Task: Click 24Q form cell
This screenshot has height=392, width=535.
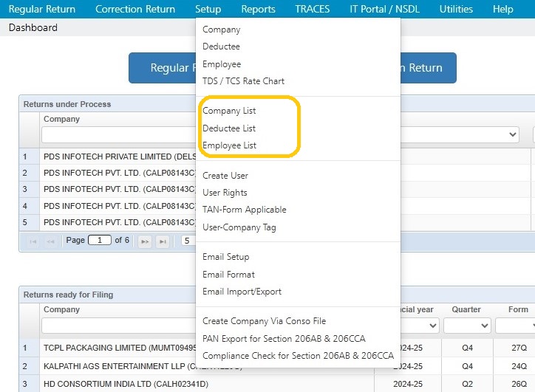Action: tap(519, 366)
